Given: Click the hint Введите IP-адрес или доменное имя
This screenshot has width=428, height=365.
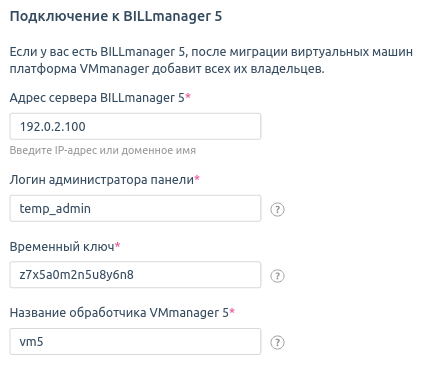Looking at the screenshot, I should point(103,150).
